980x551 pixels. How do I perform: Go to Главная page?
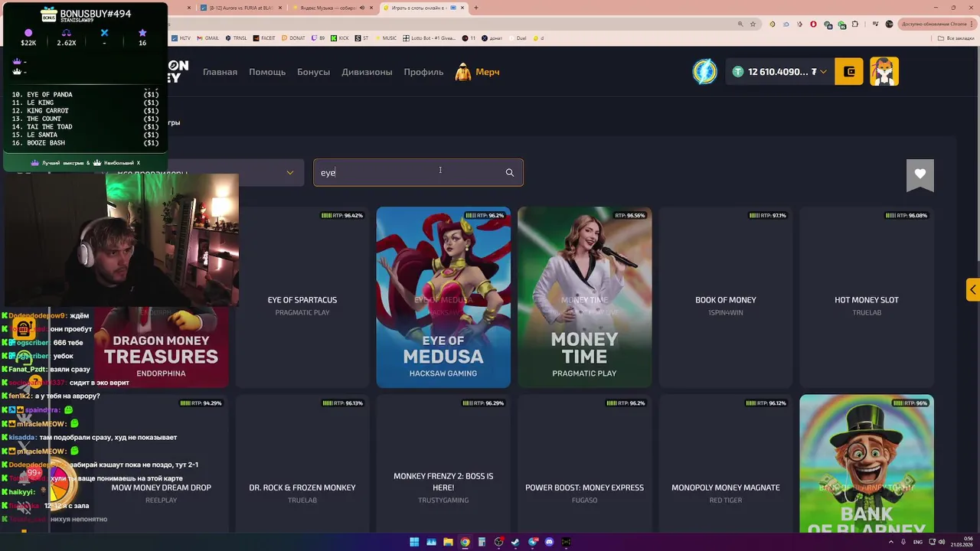220,72
